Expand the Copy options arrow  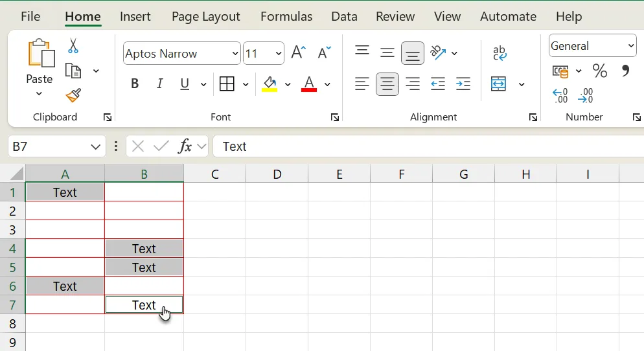(96, 71)
